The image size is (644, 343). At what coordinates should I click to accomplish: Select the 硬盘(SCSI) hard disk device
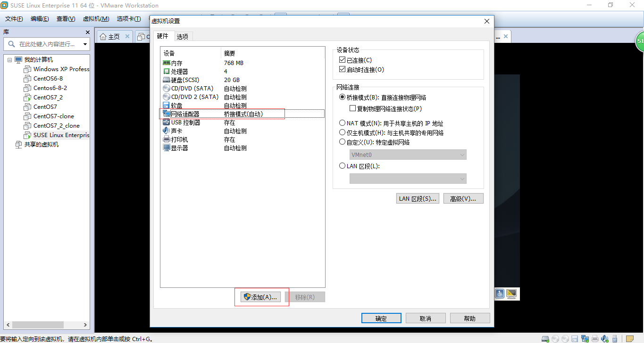click(x=243, y=80)
